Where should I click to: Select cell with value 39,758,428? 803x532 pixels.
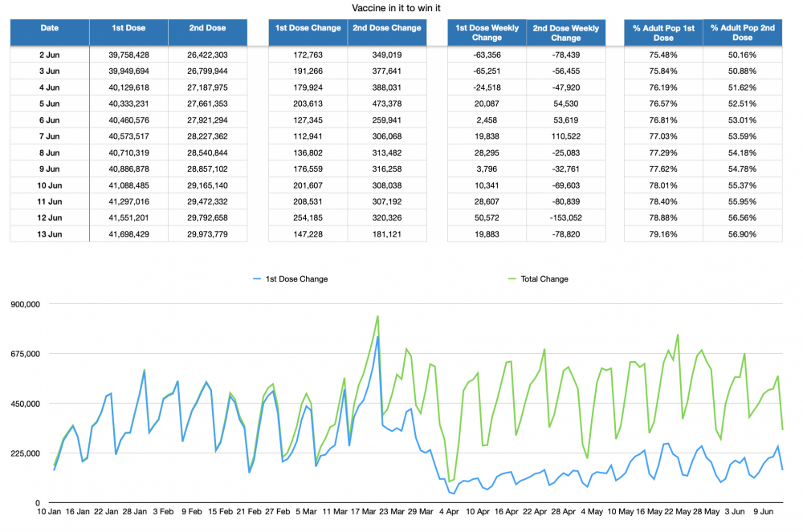(x=128, y=55)
